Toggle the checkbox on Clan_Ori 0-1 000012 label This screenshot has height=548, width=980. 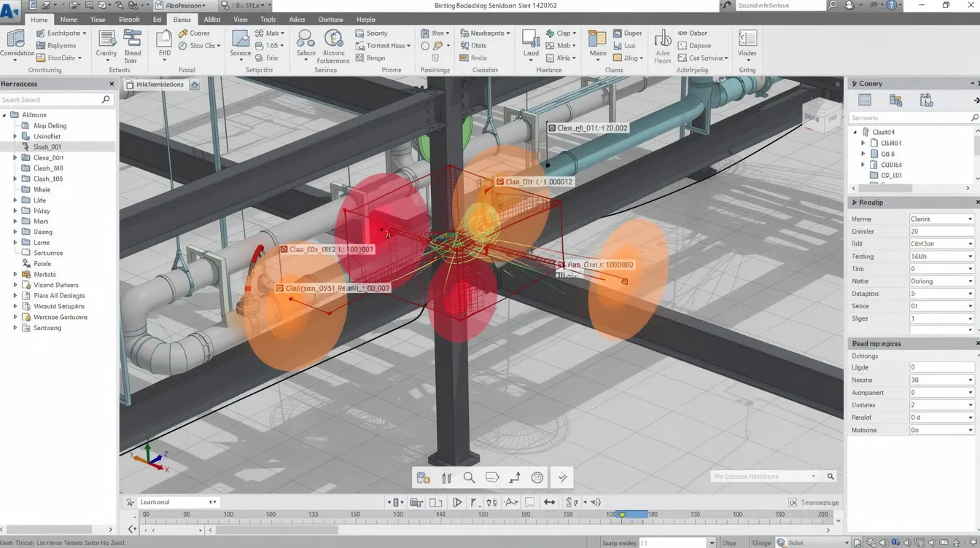click(500, 182)
